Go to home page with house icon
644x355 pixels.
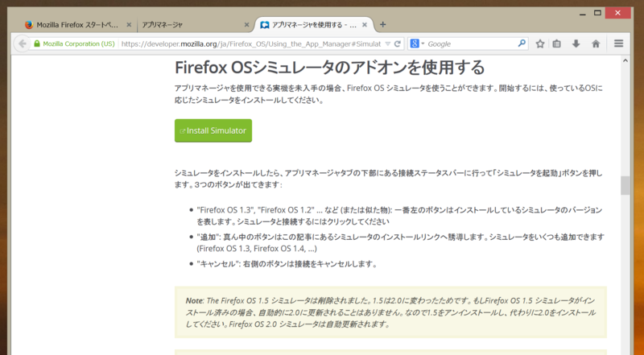click(596, 43)
